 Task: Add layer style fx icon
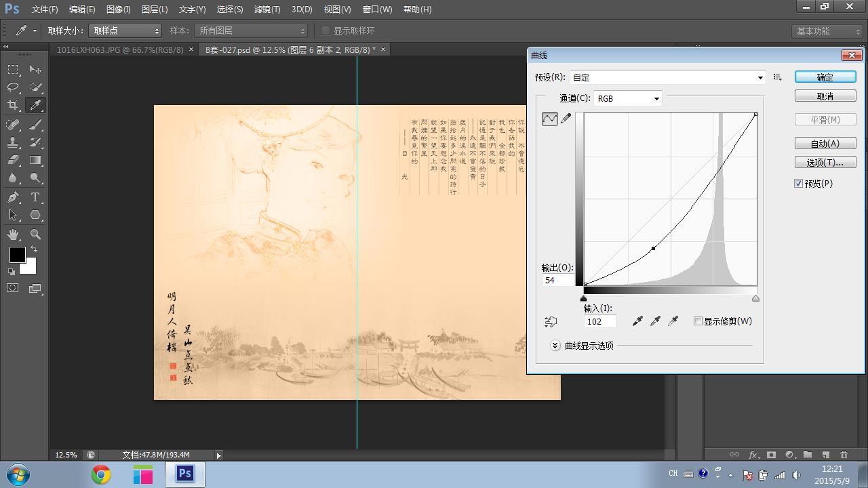click(x=753, y=455)
